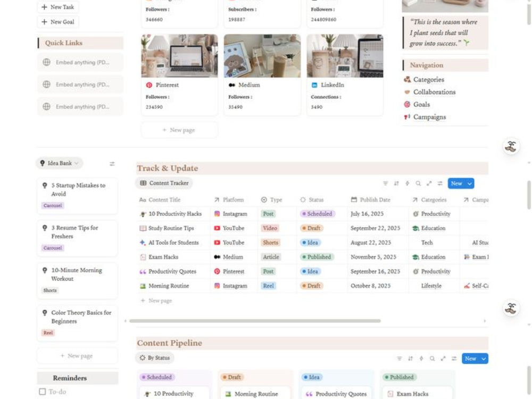The height and width of the screenshot is (399, 532).
Task: Open view settings icon in Content Tracker toolbar
Action: click(440, 183)
